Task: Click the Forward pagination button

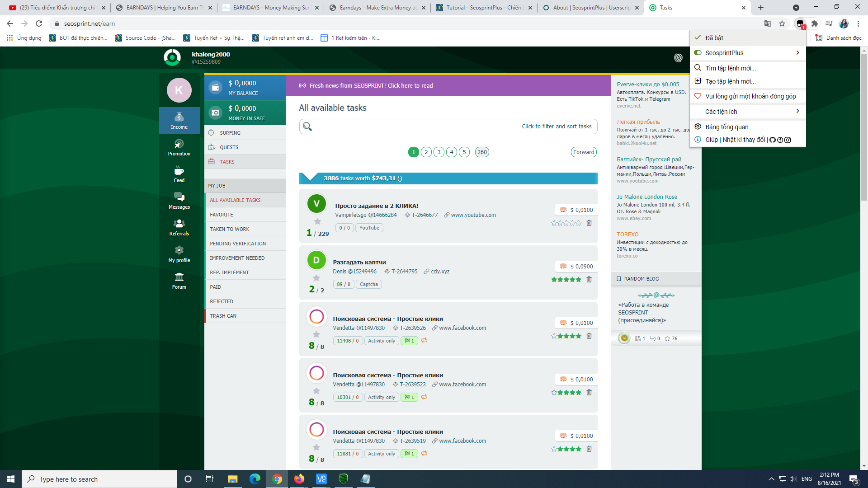Action: 584,152
